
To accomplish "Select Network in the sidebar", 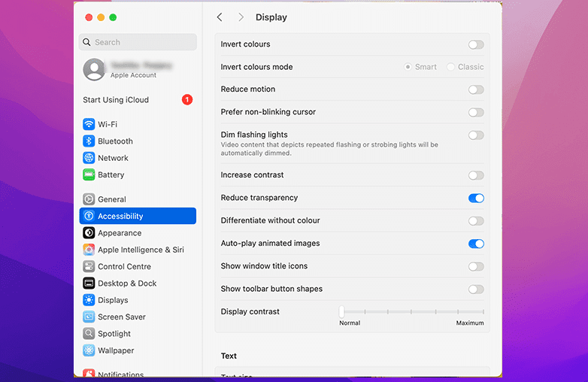I will point(138,158).
